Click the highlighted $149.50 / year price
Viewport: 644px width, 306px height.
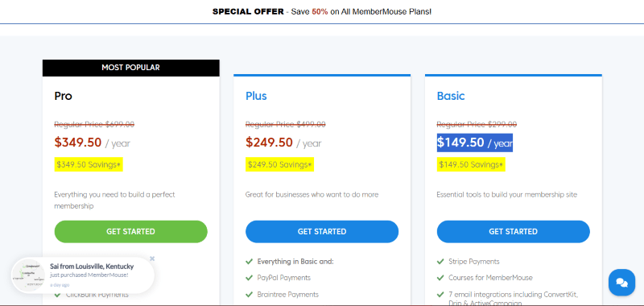474,143
